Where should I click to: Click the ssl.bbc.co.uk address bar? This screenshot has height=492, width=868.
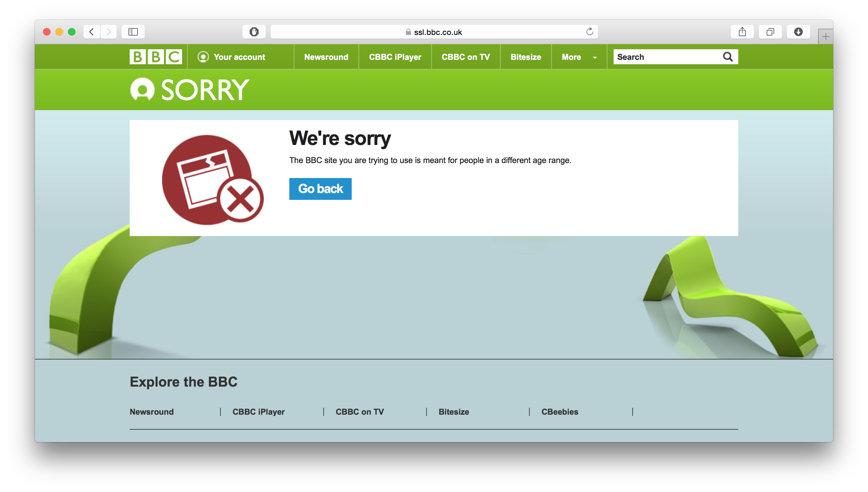434,32
